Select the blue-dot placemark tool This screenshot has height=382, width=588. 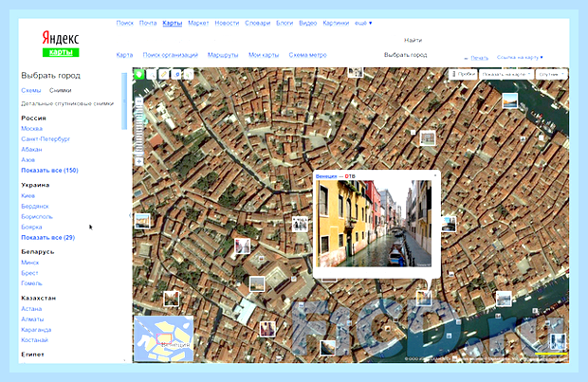click(x=176, y=75)
